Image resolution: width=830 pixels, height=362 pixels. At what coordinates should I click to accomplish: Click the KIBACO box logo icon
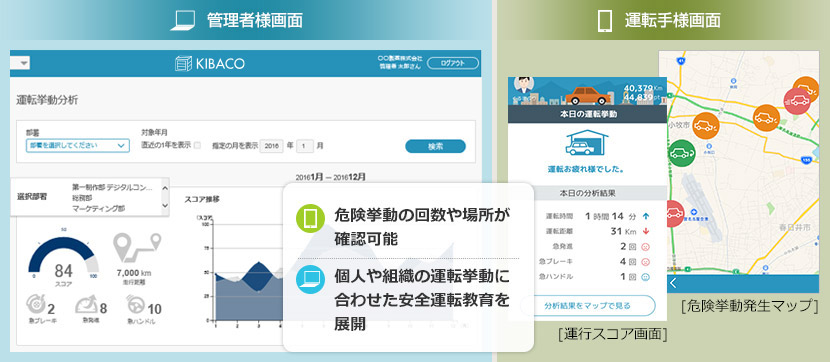coord(184,64)
